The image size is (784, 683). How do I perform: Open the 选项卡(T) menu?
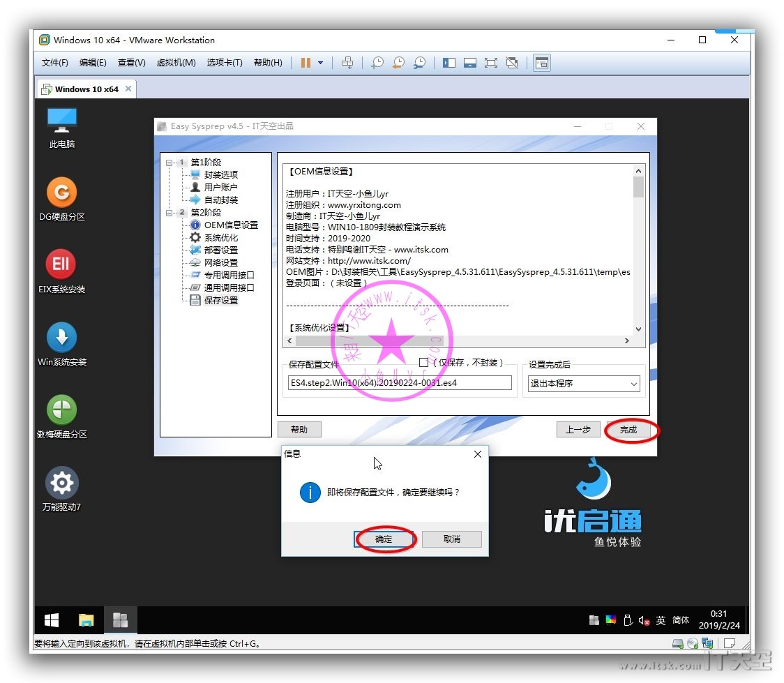point(225,63)
